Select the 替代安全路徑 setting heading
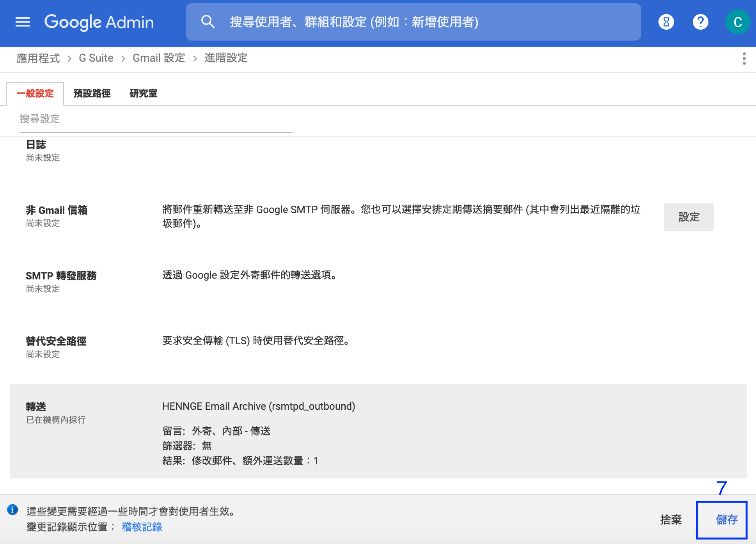Image resolution: width=756 pixels, height=544 pixels. coord(56,341)
